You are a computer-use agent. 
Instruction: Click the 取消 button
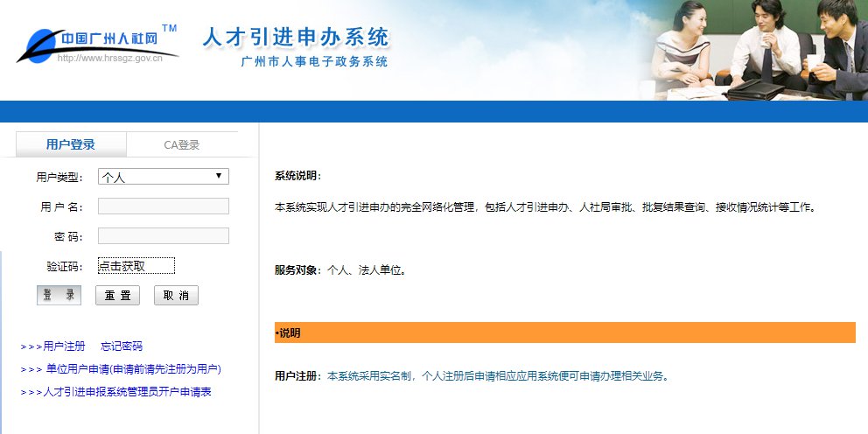coord(176,295)
